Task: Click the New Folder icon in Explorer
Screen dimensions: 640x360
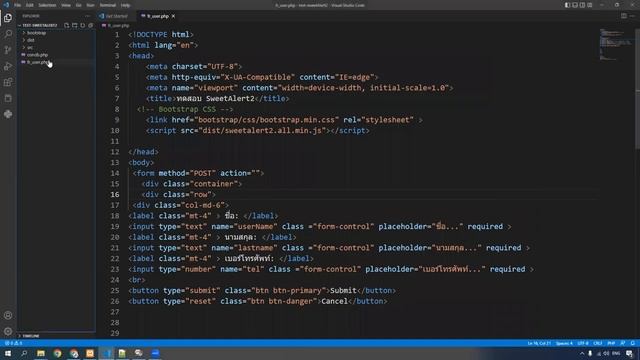Action: (75, 25)
